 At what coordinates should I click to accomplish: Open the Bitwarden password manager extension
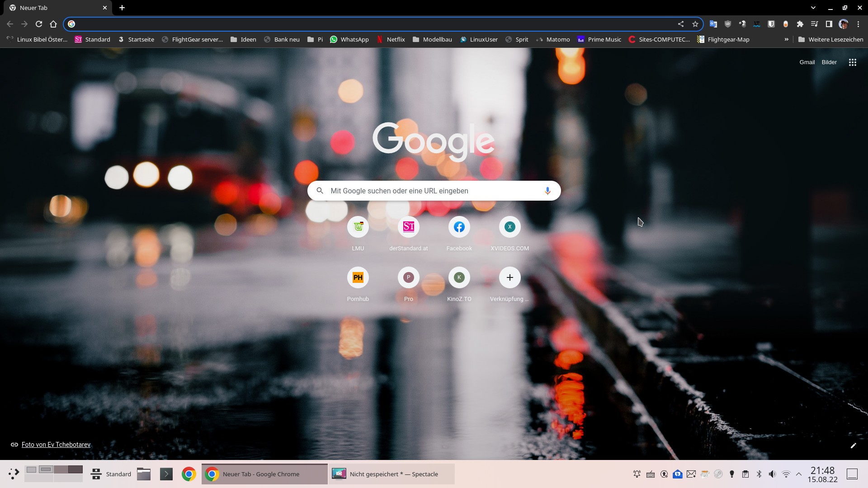pyautogui.click(x=771, y=24)
